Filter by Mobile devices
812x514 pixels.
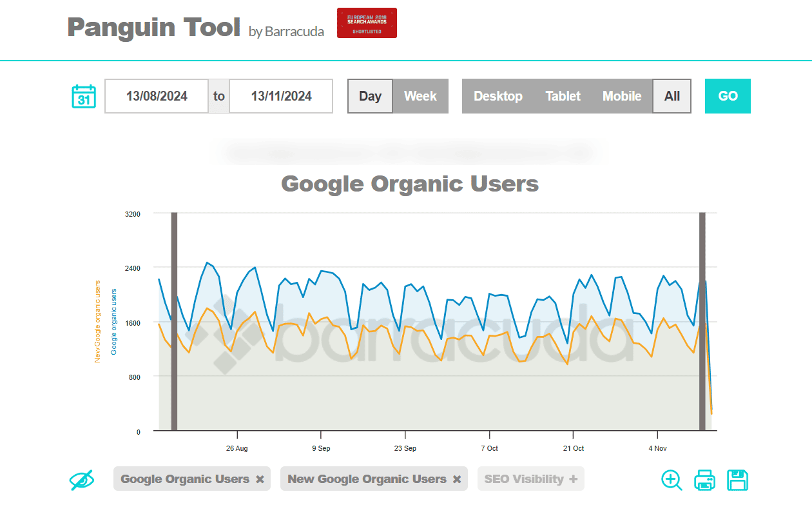(x=621, y=96)
